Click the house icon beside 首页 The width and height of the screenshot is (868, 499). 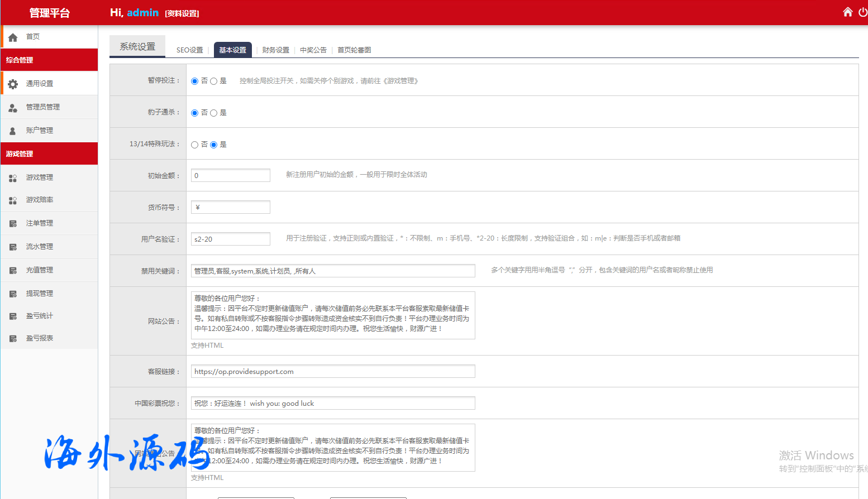pyautogui.click(x=13, y=37)
